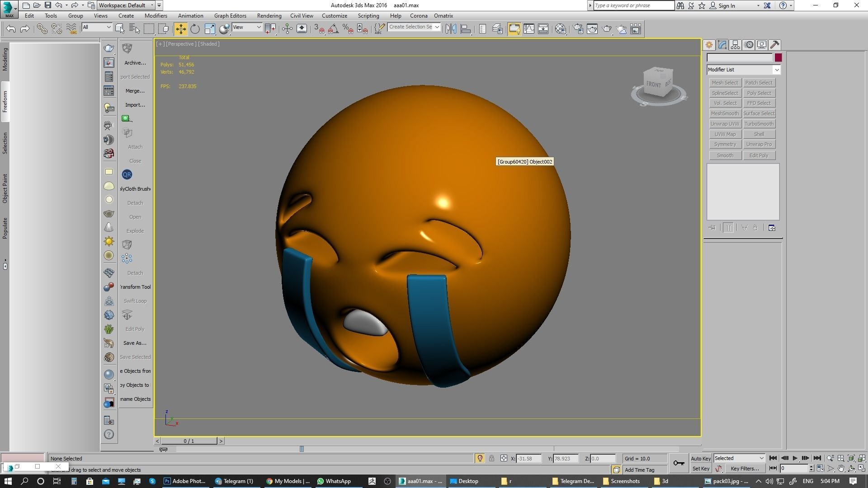Image resolution: width=868 pixels, height=488 pixels.
Task: Click the Align tool icon
Action: [x=466, y=29]
